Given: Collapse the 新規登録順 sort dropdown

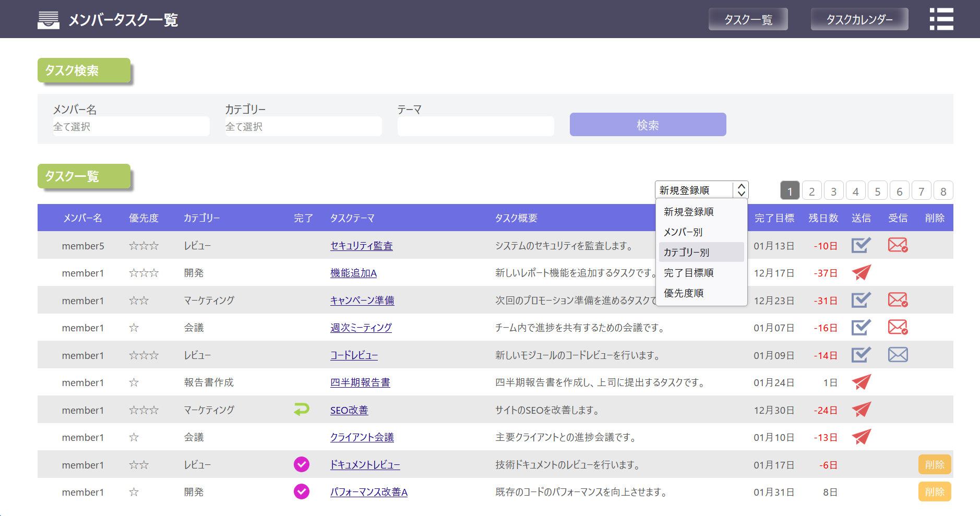Looking at the screenshot, I should 701,190.
